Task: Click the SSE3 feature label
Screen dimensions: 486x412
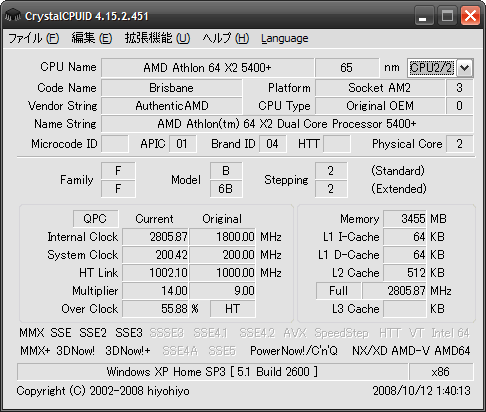Action: [129, 333]
